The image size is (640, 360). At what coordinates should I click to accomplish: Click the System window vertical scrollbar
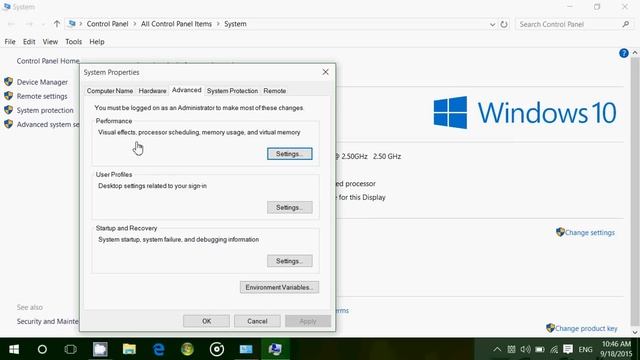(x=635, y=192)
